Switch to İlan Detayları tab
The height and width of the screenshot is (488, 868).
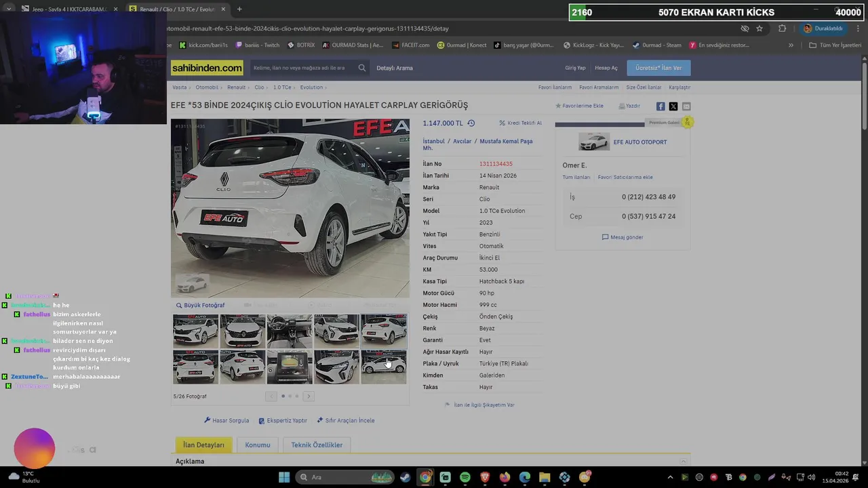pos(203,445)
